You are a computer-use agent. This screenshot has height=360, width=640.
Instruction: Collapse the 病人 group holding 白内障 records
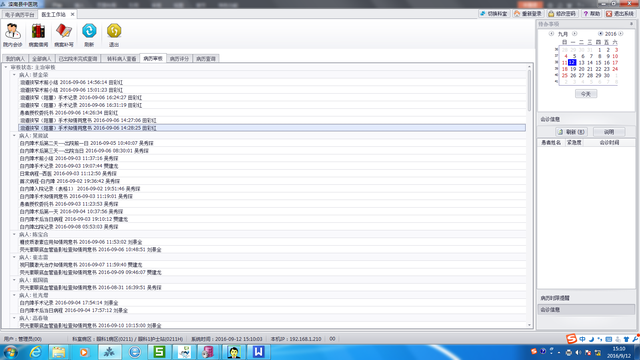(14, 136)
